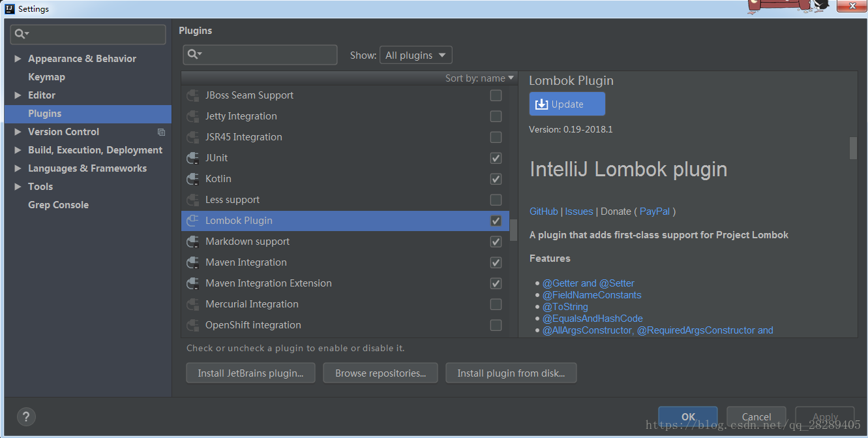This screenshot has width=868, height=438.
Task: Disable the Markdown support checkbox
Action: pyautogui.click(x=496, y=242)
